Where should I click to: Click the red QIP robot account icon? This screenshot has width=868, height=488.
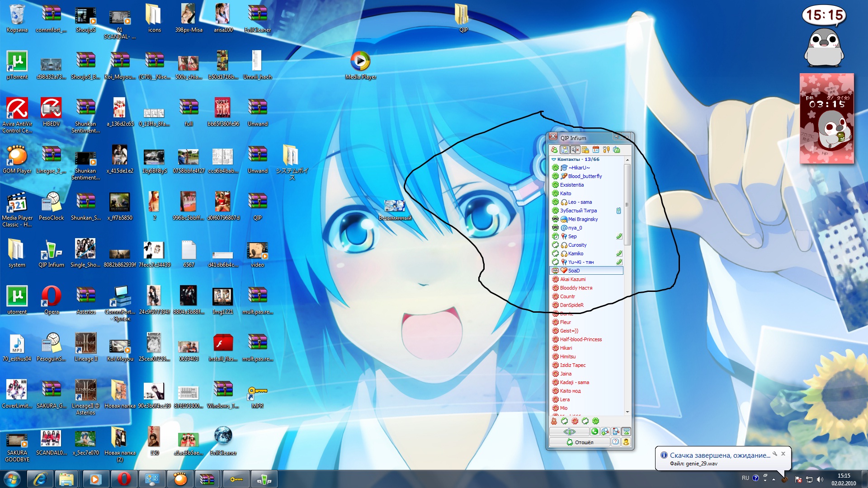pos(554,421)
